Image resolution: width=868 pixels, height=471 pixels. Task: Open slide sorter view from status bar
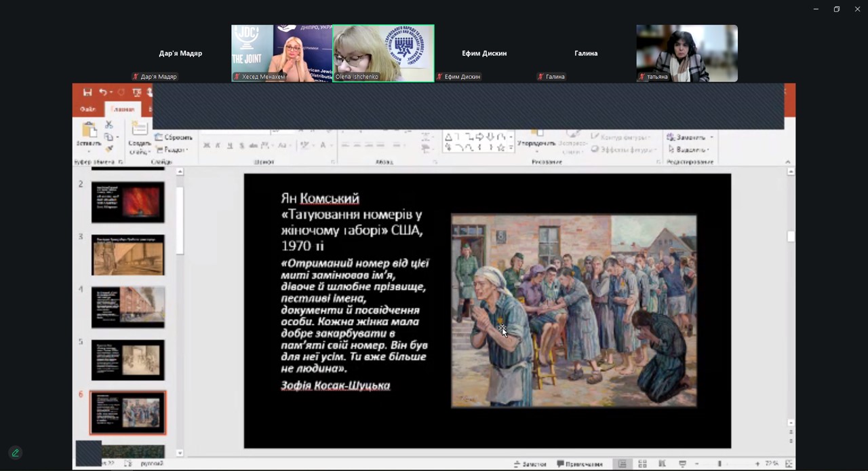(x=642, y=464)
